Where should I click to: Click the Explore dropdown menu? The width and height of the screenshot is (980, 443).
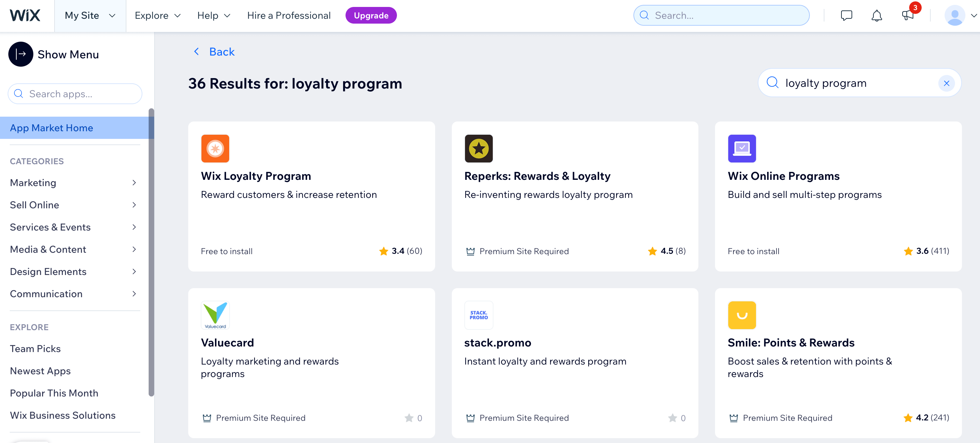coord(157,15)
